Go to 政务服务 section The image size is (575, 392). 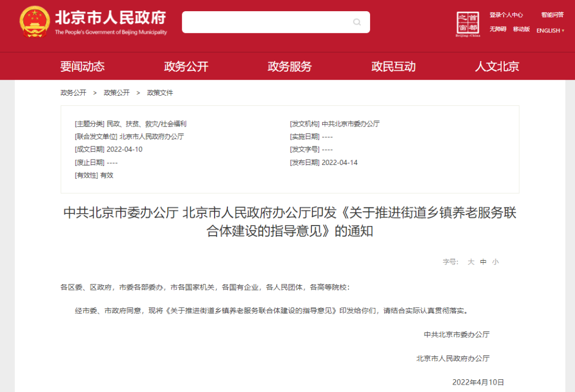click(x=290, y=66)
